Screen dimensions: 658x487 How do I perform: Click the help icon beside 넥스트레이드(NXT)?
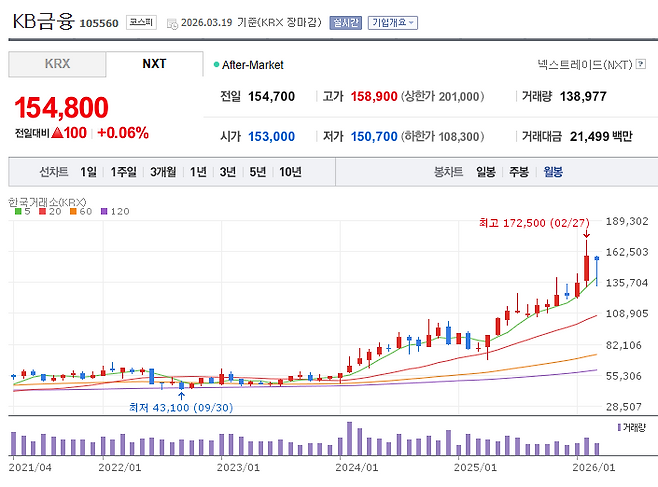pyautogui.click(x=639, y=64)
